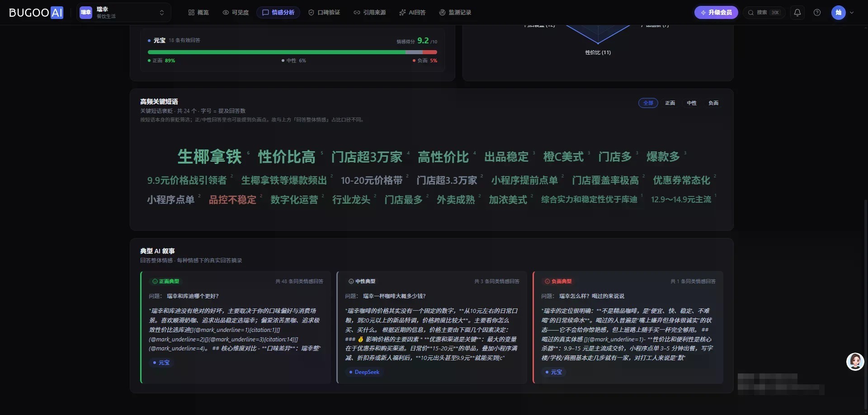This screenshot has height=415, width=868.
Task: Click the help question mark icon
Action: (817, 13)
